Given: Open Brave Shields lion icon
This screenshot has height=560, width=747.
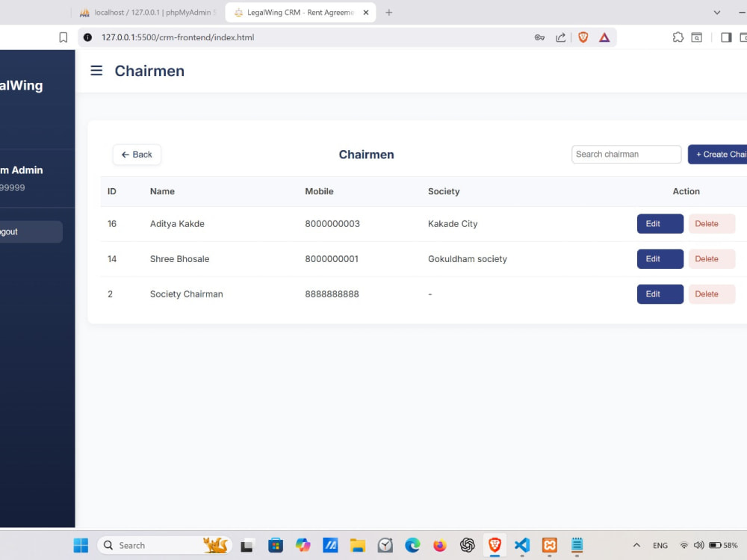Looking at the screenshot, I should click(x=583, y=37).
